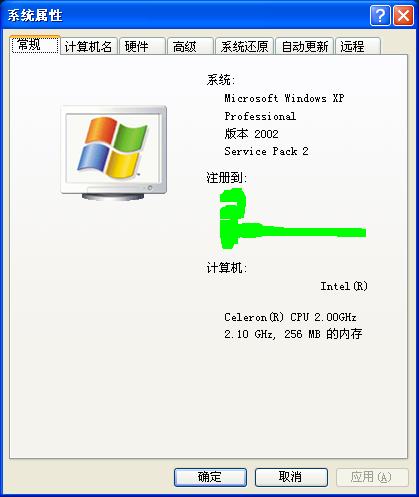Confirm with the 确定 button

click(210, 477)
